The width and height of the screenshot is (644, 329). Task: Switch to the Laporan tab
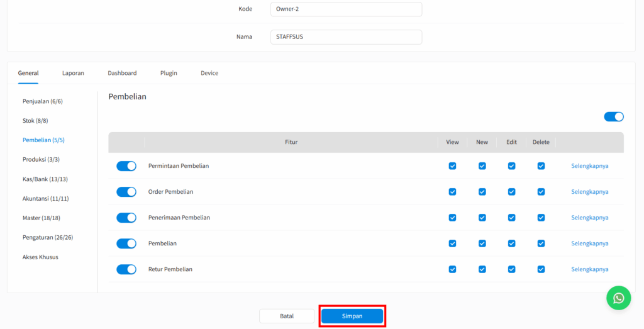[x=73, y=73]
